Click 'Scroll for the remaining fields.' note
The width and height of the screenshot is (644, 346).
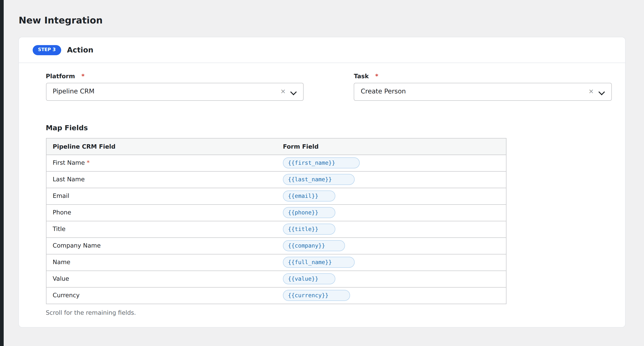pos(91,313)
